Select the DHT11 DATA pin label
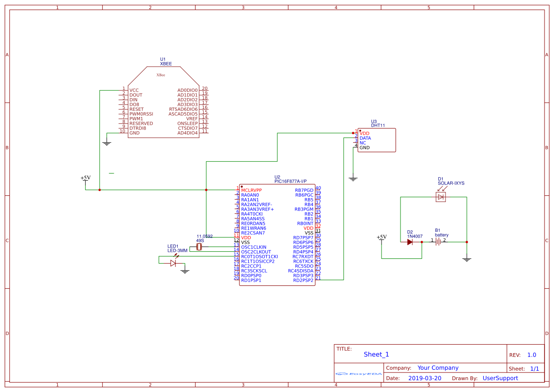The width and height of the screenshot is (554, 392). pyautogui.click(x=365, y=138)
